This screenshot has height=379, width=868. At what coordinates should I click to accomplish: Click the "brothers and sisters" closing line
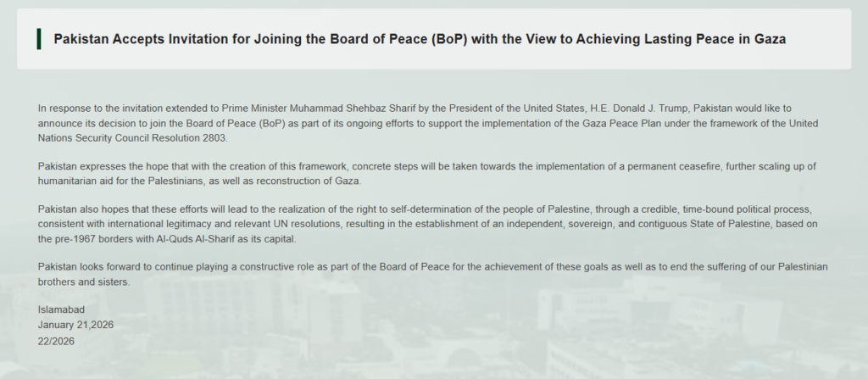(84, 281)
